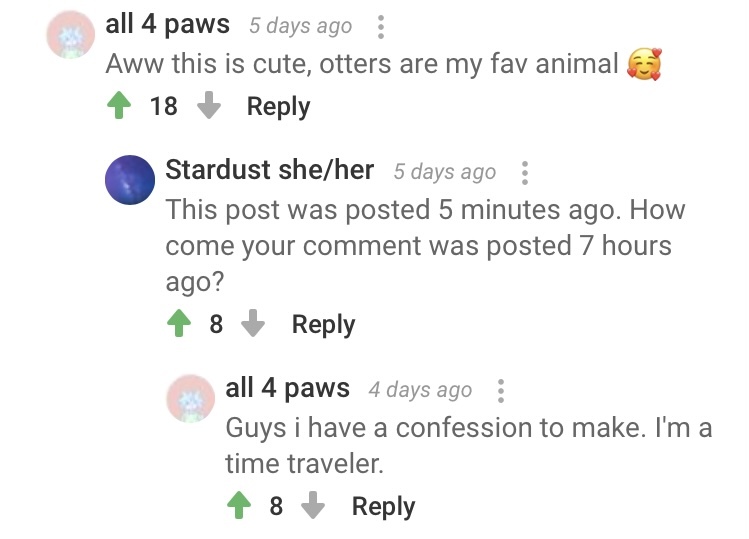
Task: Reply to the otters are cute comment
Action: click(x=278, y=106)
